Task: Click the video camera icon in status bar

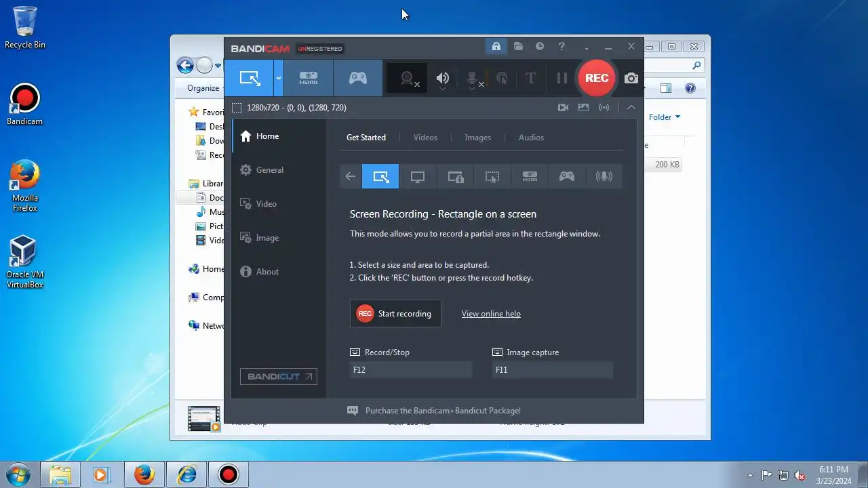Action: [x=563, y=108]
